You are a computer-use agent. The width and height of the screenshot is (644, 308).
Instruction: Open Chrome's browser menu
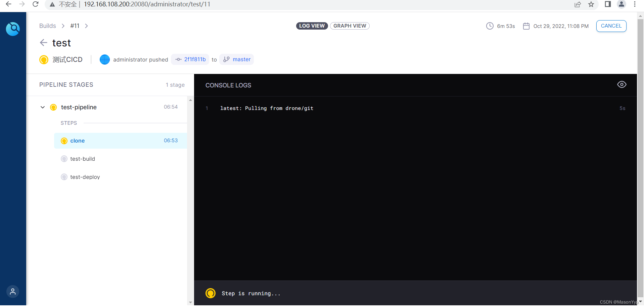tap(635, 4)
